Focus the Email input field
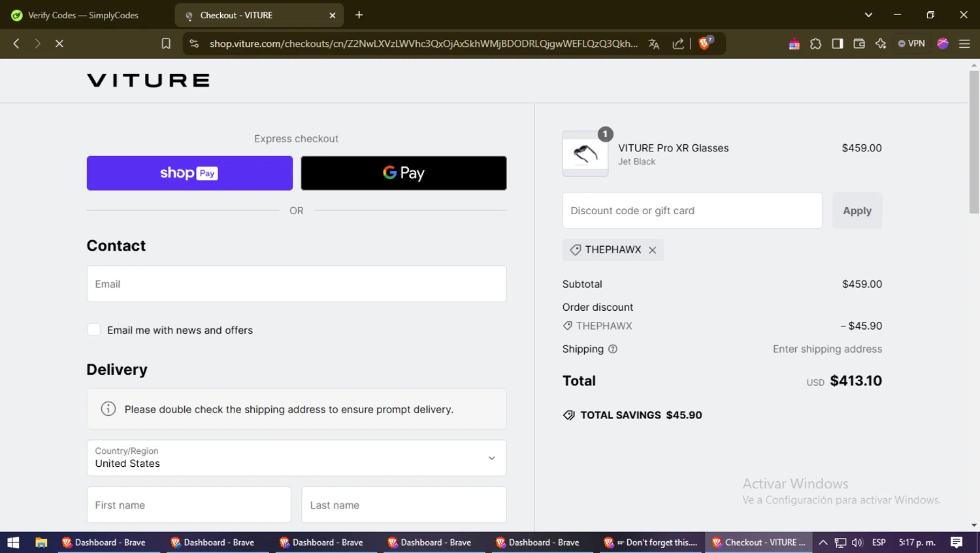Viewport: 980px width, 553px height. [x=297, y=284]
